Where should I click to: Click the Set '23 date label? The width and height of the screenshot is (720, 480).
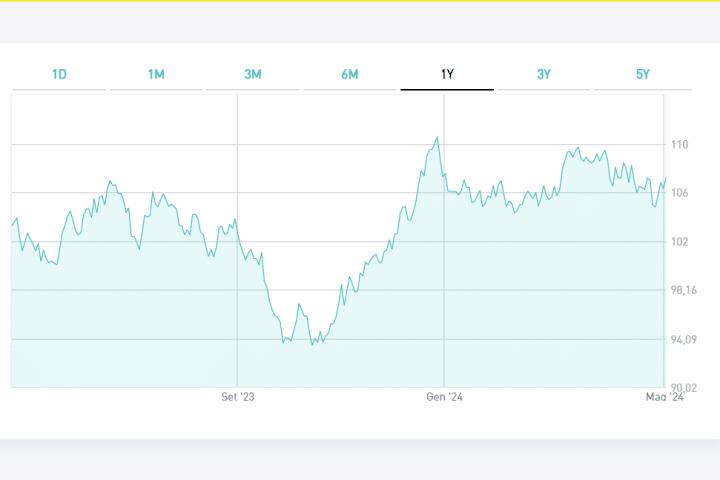pos(238,397)
